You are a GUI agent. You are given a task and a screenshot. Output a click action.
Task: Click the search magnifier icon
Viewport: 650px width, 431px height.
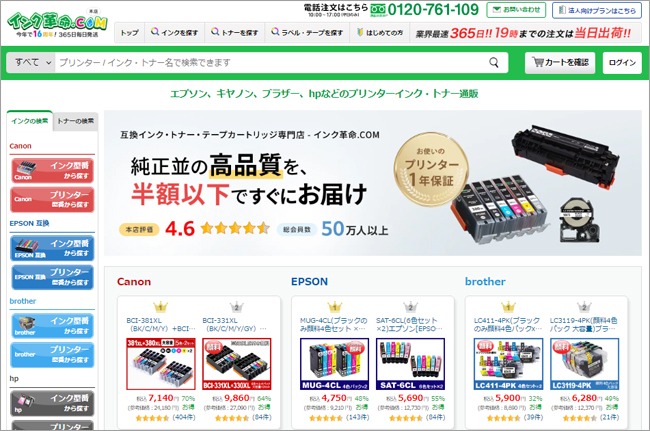pyautogui.click(x=493, y=63)
